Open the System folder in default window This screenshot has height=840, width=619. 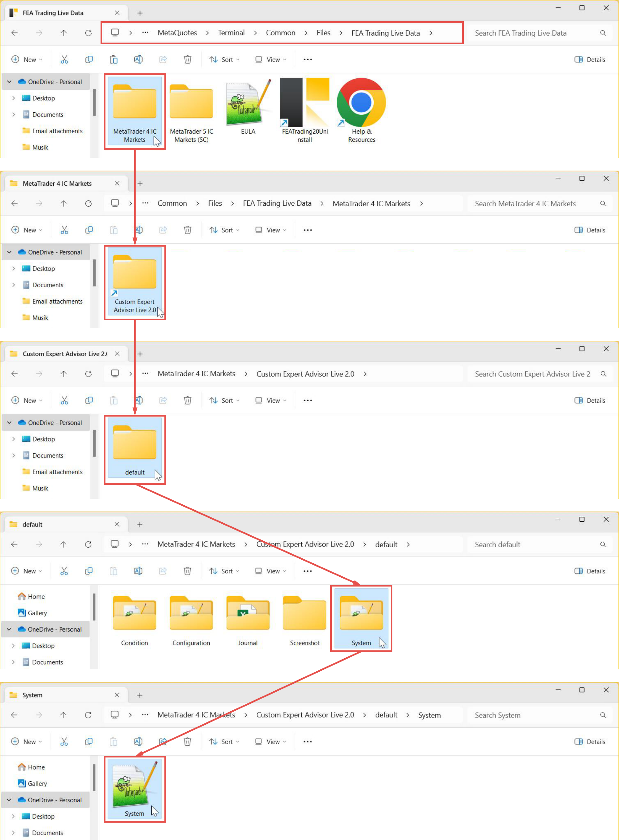[x=361, y=618]
